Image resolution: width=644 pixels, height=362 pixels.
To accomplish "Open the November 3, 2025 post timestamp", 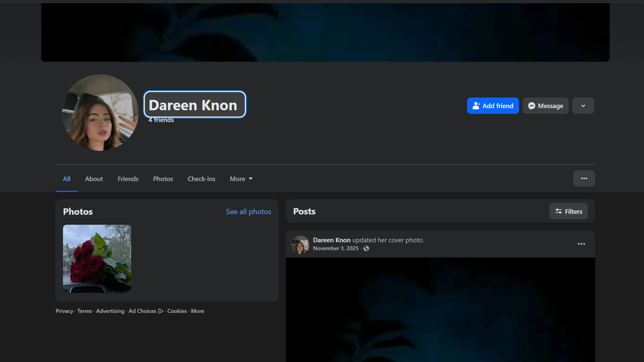I will [x=335, y=248].
